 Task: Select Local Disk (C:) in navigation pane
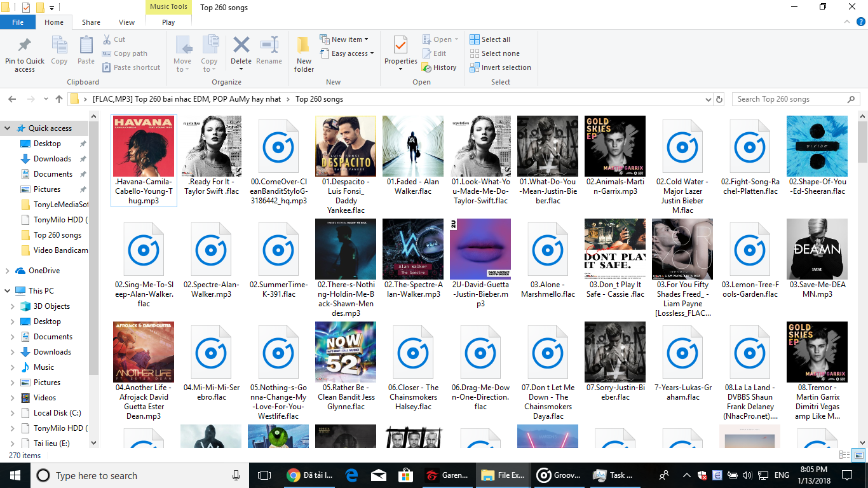57,413
